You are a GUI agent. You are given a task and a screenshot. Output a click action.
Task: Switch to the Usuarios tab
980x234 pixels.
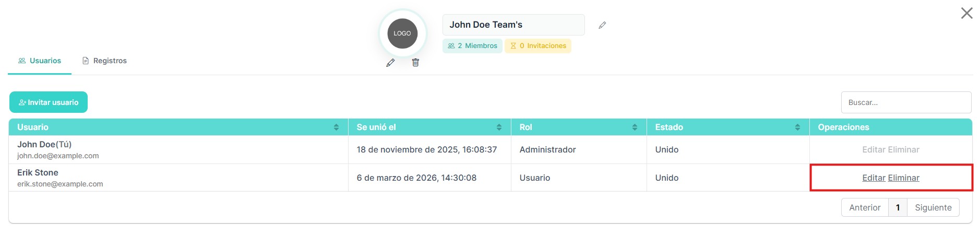pyautogui.click(x=40, y=61)
